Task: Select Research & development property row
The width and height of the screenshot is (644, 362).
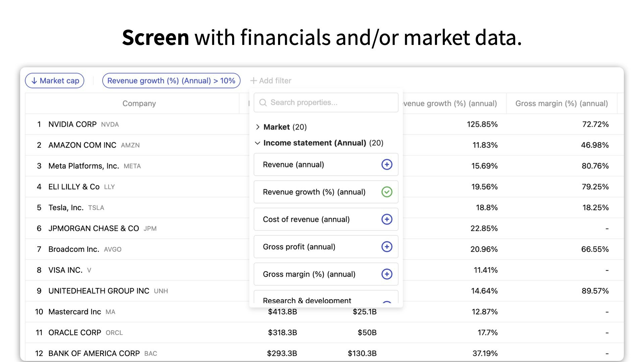Action: click(x=326, y=297)
